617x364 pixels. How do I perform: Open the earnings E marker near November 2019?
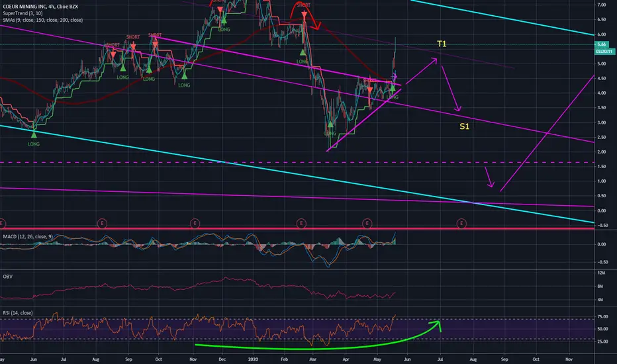(195, 224)
